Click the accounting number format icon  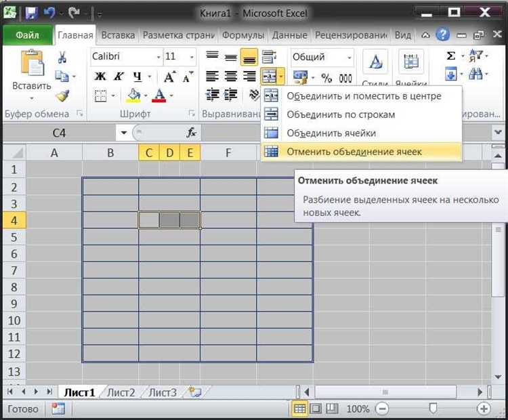click(x=300, y=77)
